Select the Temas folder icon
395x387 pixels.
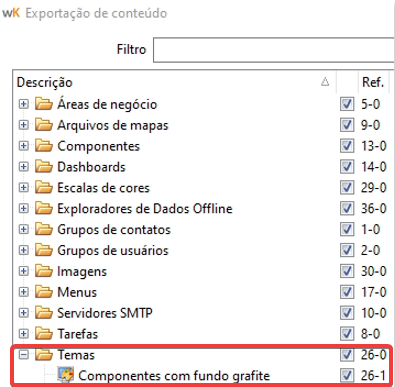click(x=44, y=355)
